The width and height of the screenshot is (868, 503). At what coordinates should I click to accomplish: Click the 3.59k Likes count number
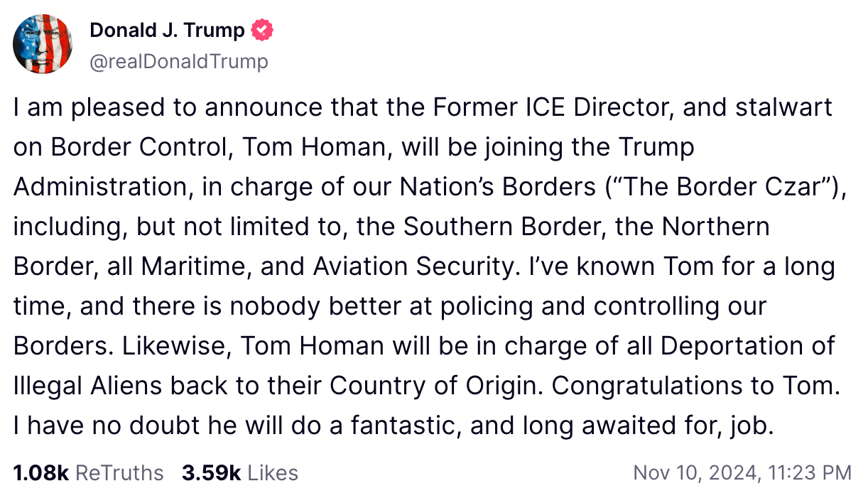coord(211,473)
